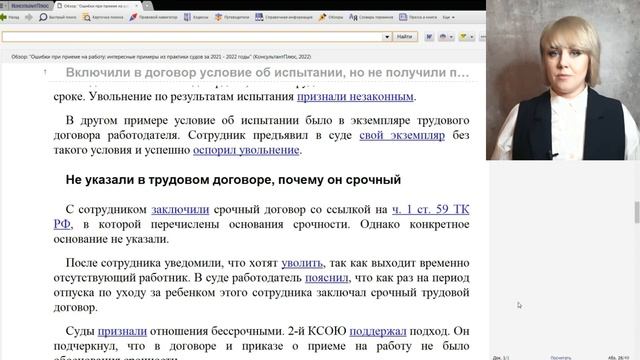Open the application menu icon at far left

point(3,6)
